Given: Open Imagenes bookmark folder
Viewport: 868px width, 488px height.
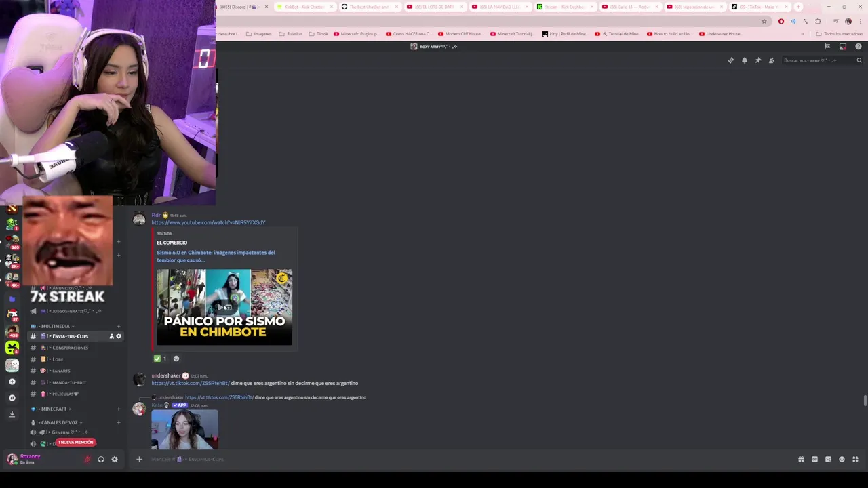Looking at the screenshot, I should [258, 34].
